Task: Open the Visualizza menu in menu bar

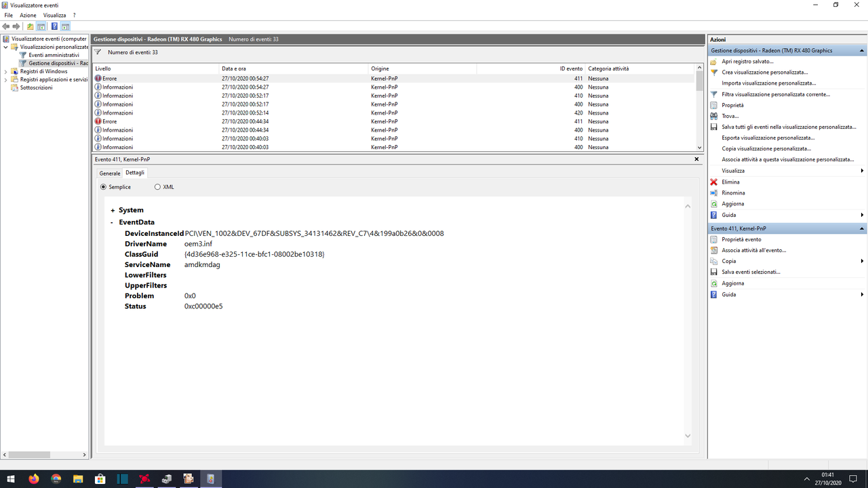Action: click(x=54, y=15)
